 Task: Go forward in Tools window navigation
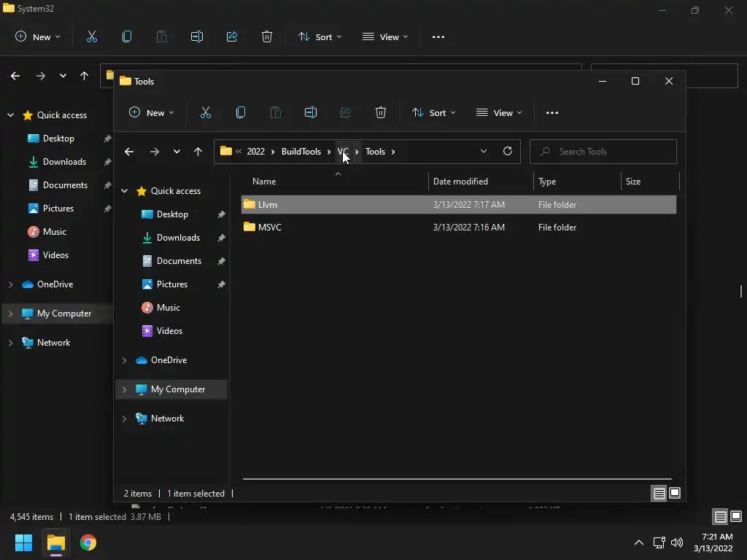point(155,152)
